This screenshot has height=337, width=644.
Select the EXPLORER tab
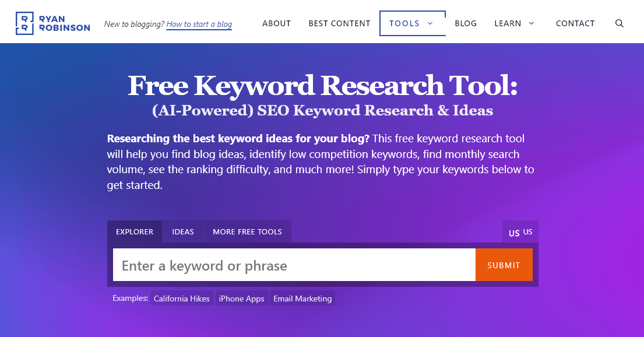135,231
